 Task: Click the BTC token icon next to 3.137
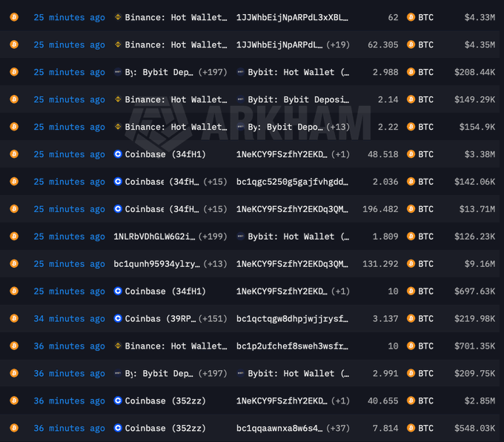411,318
